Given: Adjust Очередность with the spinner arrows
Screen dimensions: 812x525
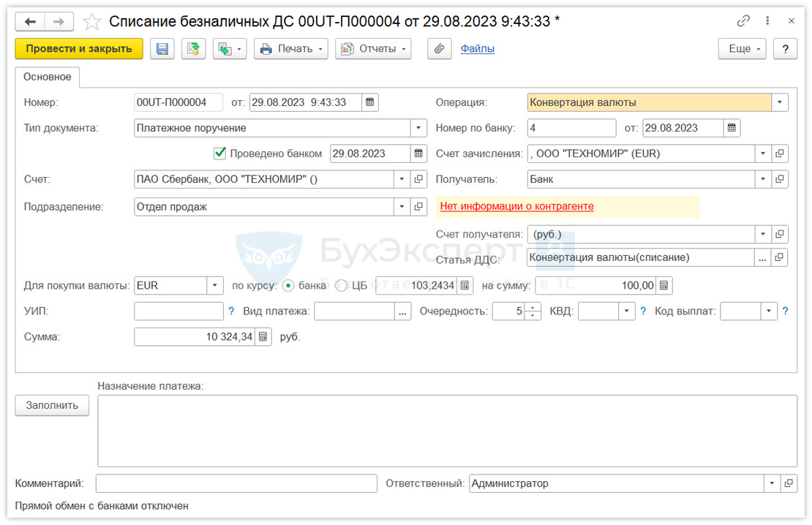Looking at the screenshot, I should tap(533, 311).
